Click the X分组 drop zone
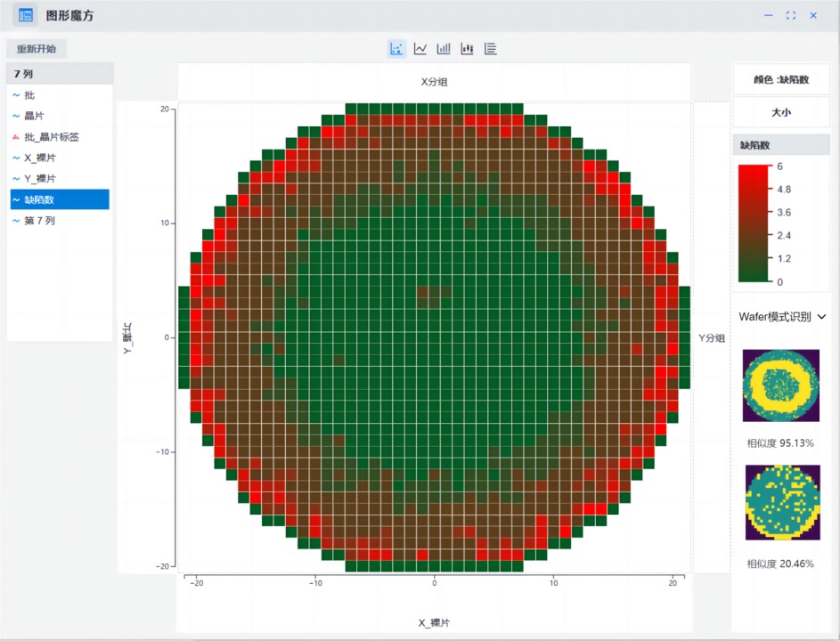Screen dimensions: 840x641 tap(435, 82)
